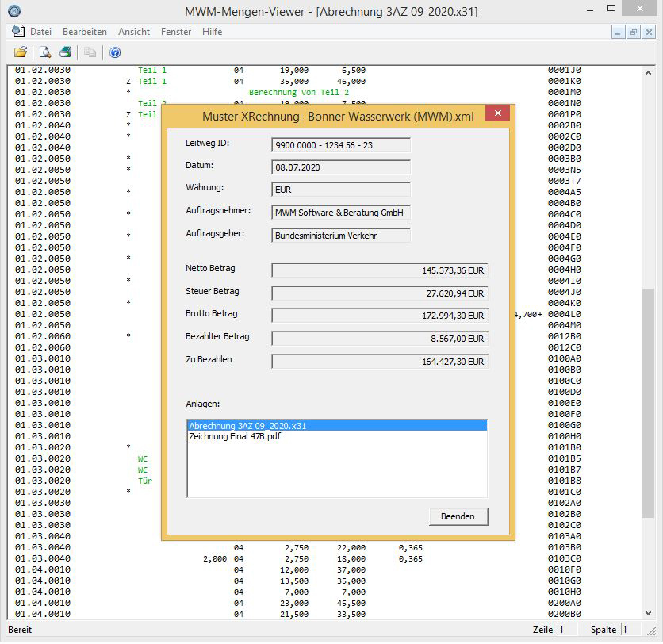Open print preview from the toolbar
Viewport: 663px width, 644px height.
[45, 52]
